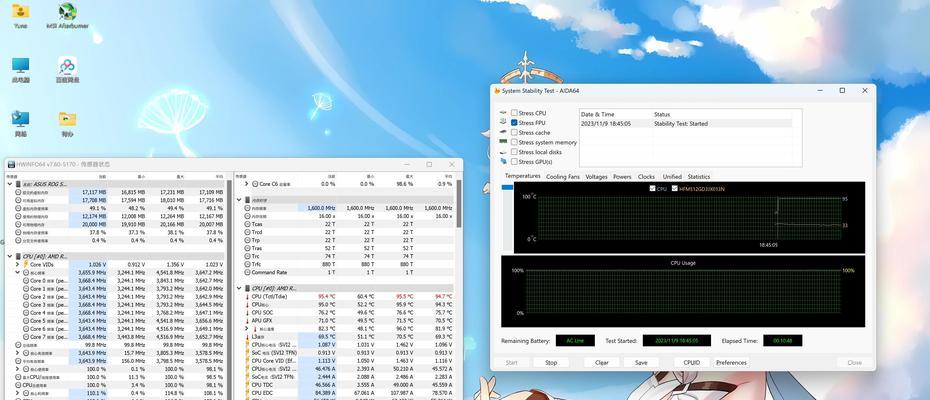Toggle the CPU graph legend checkbox
This screenshot has height=400, width=930.
652,189
